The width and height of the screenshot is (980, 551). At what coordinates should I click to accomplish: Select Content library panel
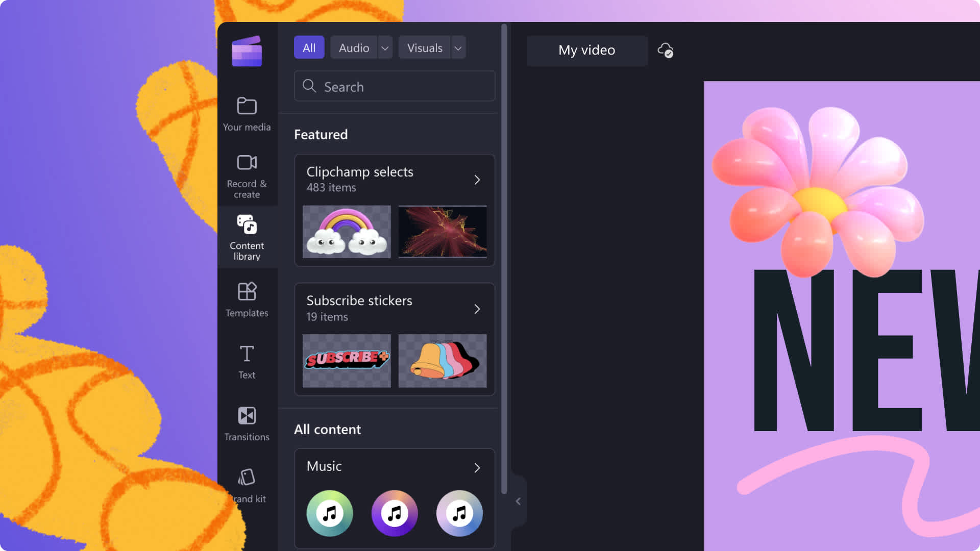247,237
